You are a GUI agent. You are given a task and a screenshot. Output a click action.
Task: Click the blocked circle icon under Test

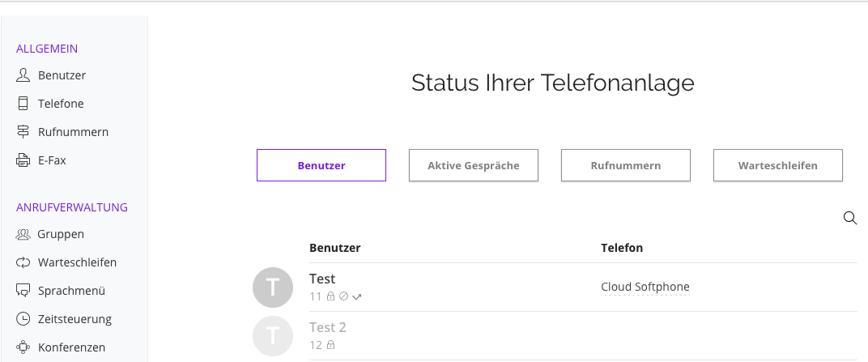343,296
